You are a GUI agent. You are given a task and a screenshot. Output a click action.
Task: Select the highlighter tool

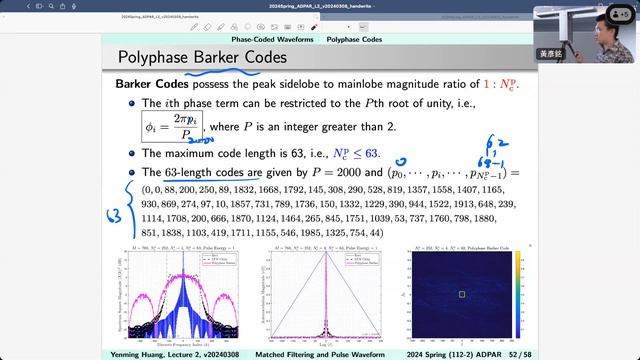(x=221, y=27)
